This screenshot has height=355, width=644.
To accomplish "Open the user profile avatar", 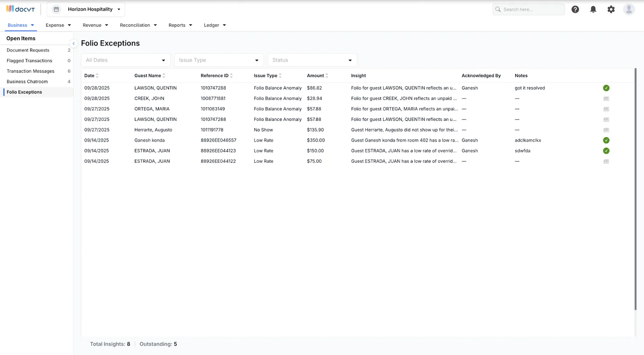I will pos(629,9).
